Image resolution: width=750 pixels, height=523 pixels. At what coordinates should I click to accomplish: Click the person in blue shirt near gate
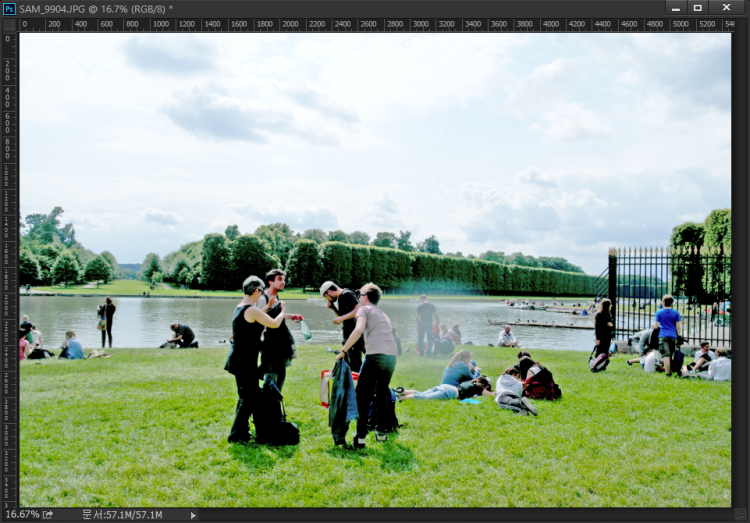pyautogui.click(x=668, y=325)
